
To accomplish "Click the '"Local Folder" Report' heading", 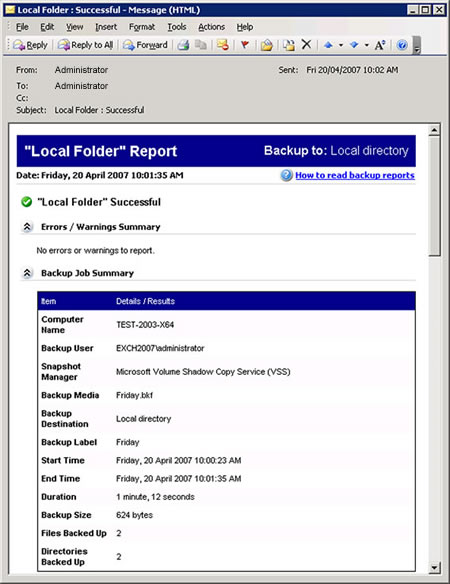I will [x=101, y=151].
